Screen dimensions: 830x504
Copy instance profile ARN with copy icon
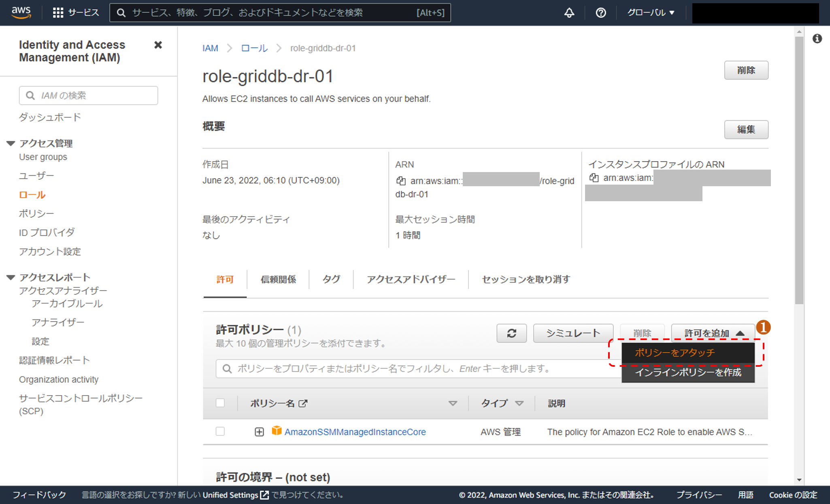[x=594, y=178]
